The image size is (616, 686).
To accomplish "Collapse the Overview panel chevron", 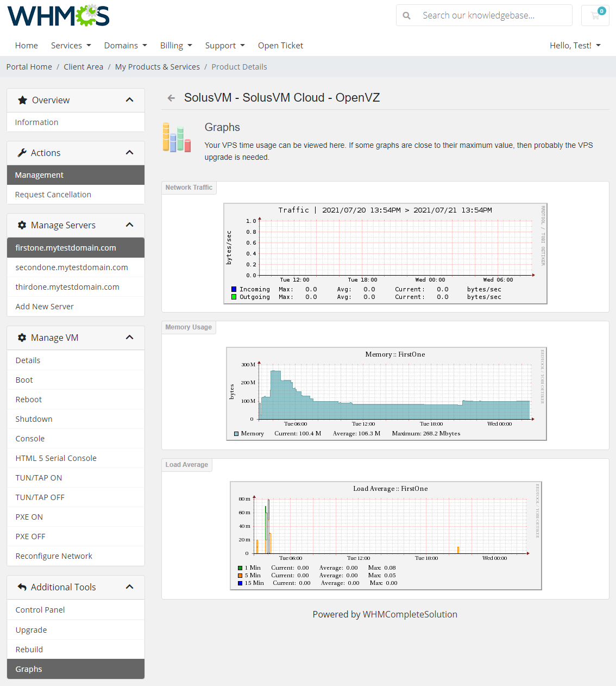I will [129, 100].
